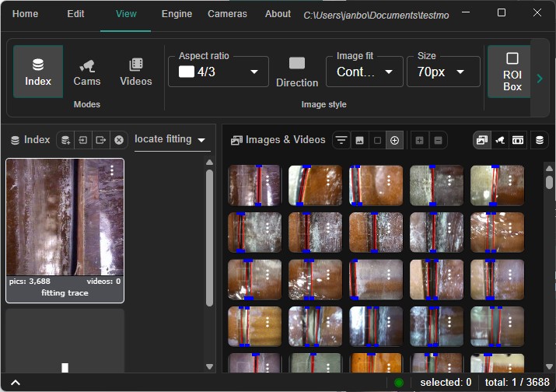Click the zoom-in plus circle icon
This screenshot has width=556, height=392.
(x=395, y=140)
